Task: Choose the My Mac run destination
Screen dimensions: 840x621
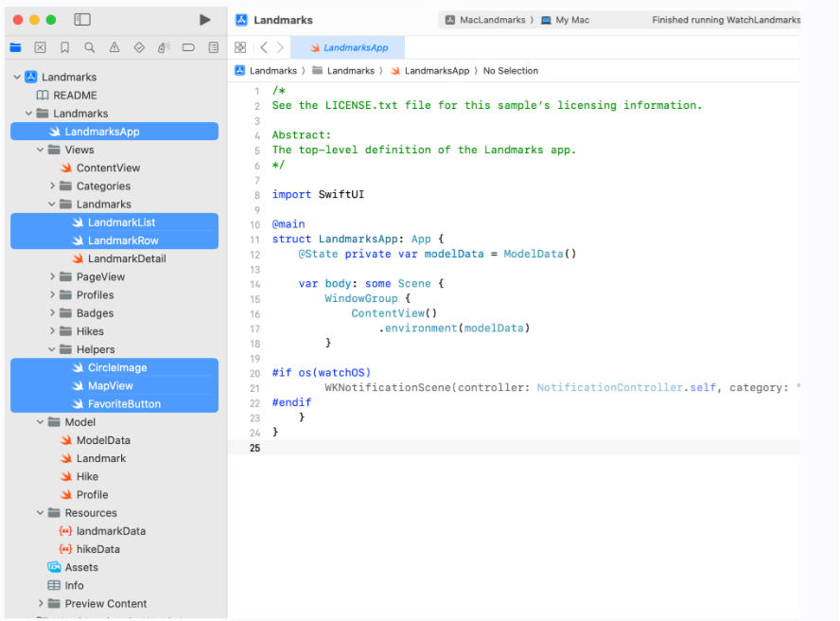Action: click(x=565, y=20)
